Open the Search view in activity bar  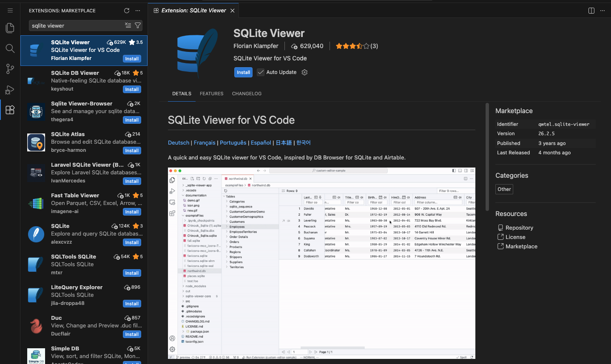(x=10, y=48)
